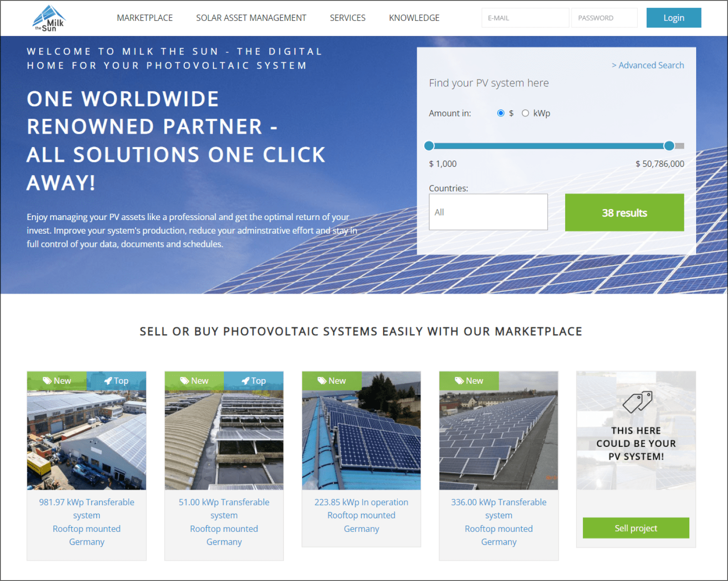Open the Solar Asset Management menu

click(251, 18)
